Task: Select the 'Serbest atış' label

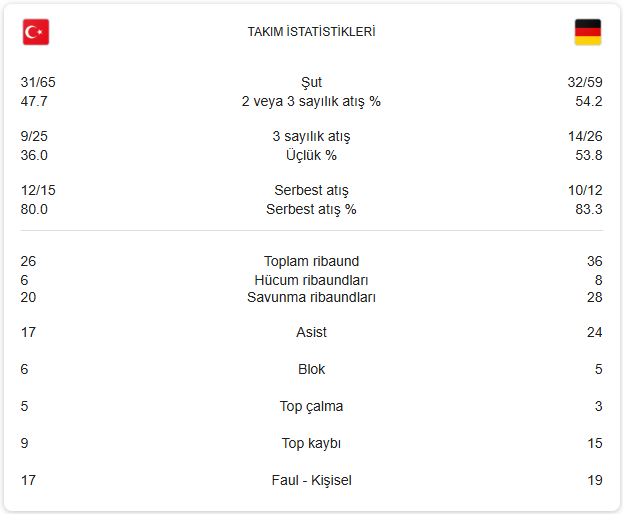Action: click(311, 190)
